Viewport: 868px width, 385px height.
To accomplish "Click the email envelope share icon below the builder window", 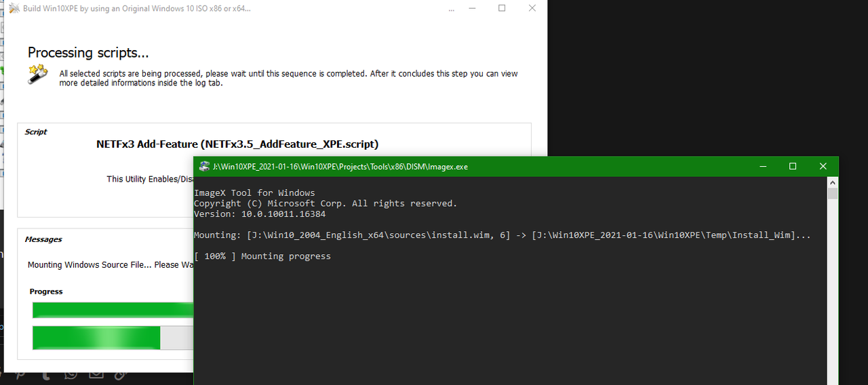I will [96, 374].
